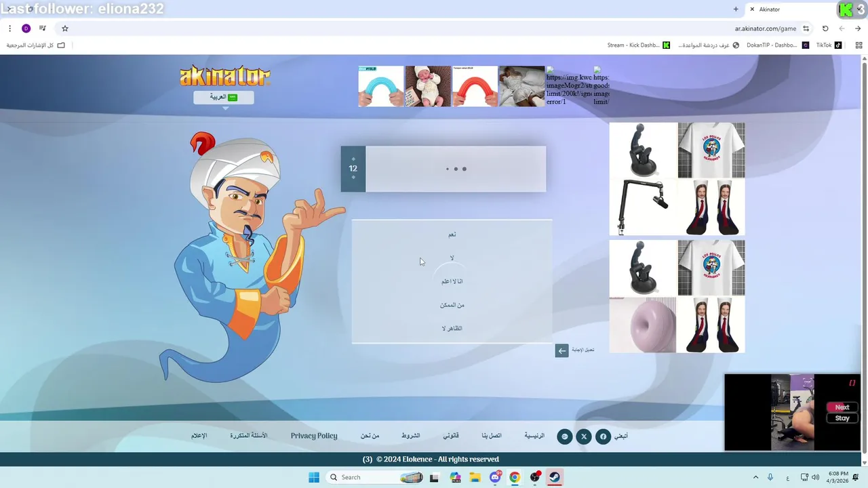Image resolution: width=868 pixels, height=488 pixels.
Task: Open the third round social icon in footer
Action: click(x=564, y=436)
